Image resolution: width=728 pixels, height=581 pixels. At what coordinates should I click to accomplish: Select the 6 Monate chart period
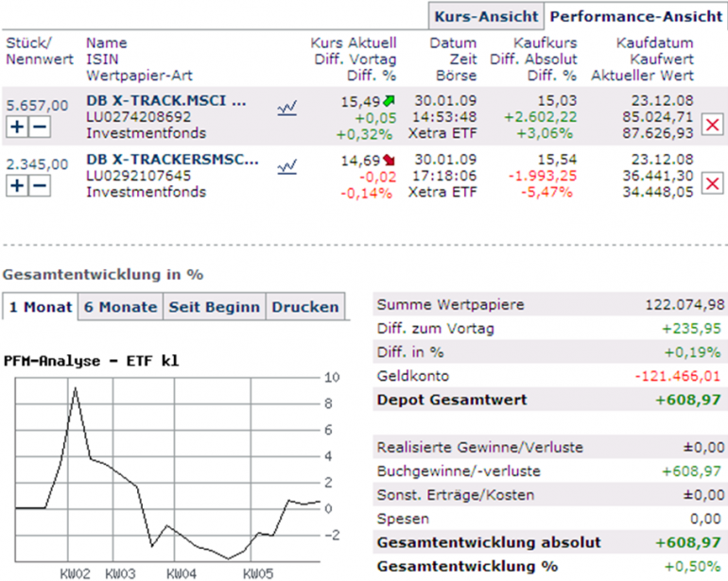point(121,307)
